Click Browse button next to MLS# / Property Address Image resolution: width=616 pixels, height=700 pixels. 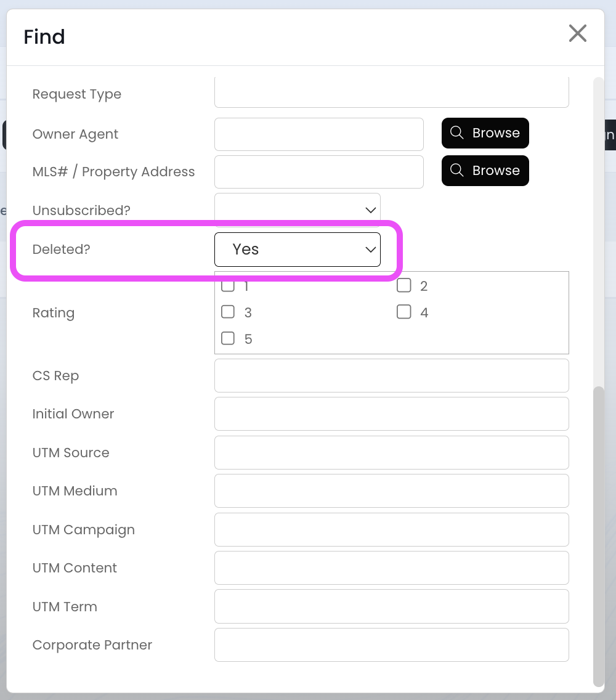[485, 171]
